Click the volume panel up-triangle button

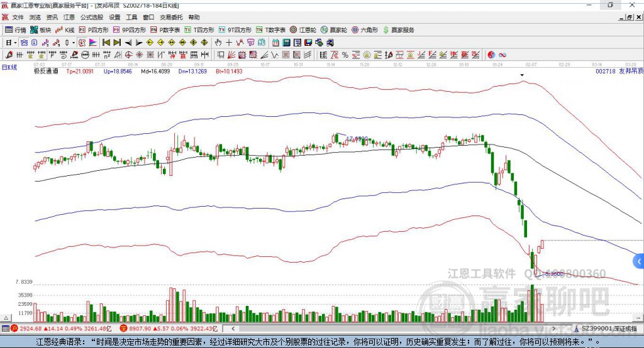point(6,318)
